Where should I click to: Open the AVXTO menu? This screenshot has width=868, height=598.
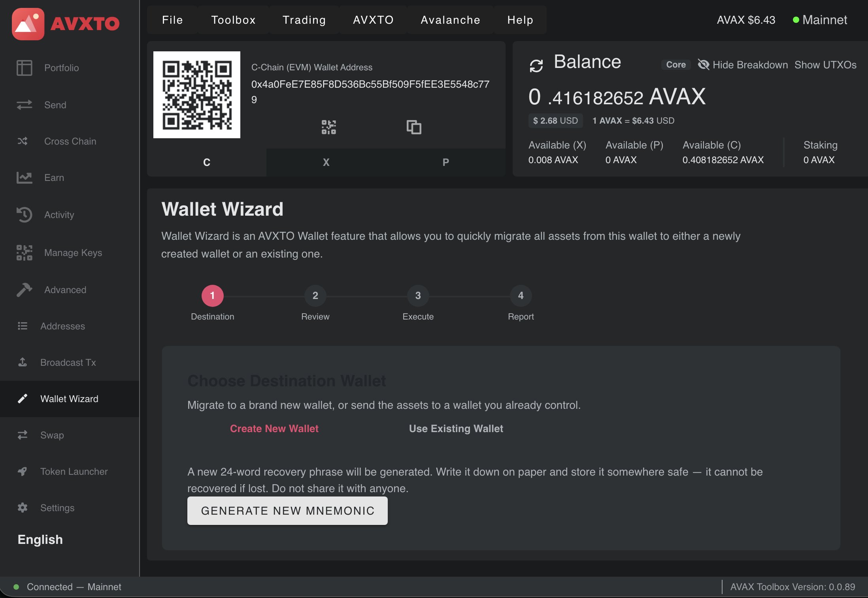click(374, 20)
